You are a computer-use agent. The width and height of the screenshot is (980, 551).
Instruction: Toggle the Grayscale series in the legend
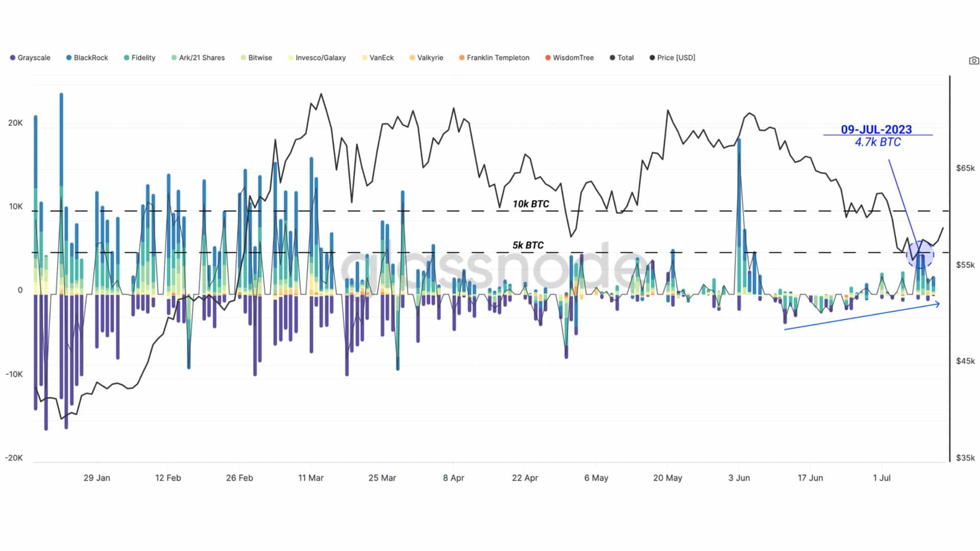coord(30,58)
